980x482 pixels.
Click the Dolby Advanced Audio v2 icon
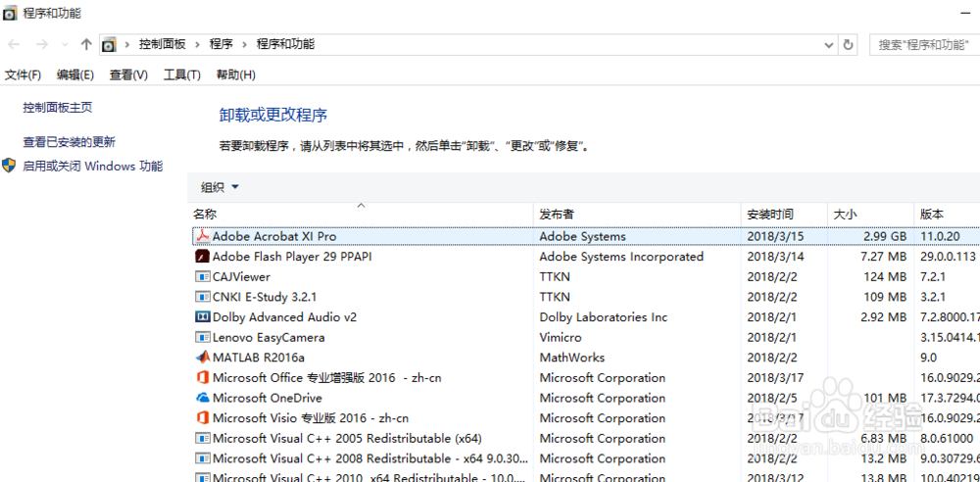click(203, 317)
